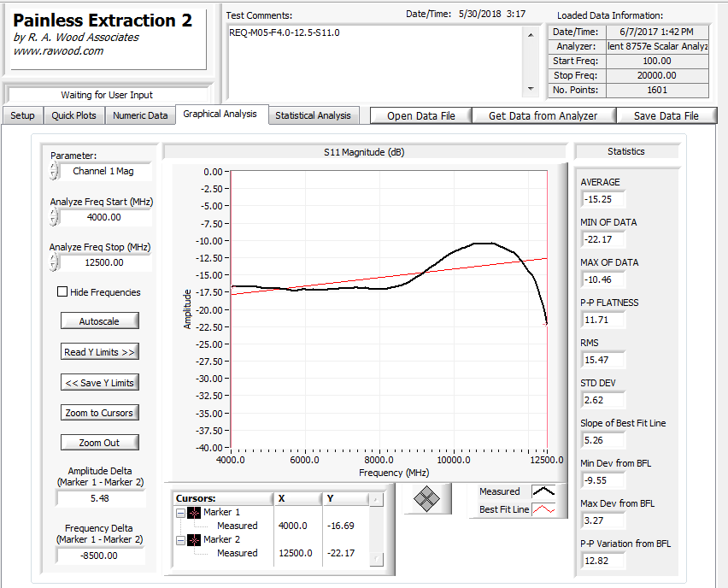This screenshot has height=588, width=728.
Task: Click Marker 1 X value 4000.0
Action: (x=292, y=526)
